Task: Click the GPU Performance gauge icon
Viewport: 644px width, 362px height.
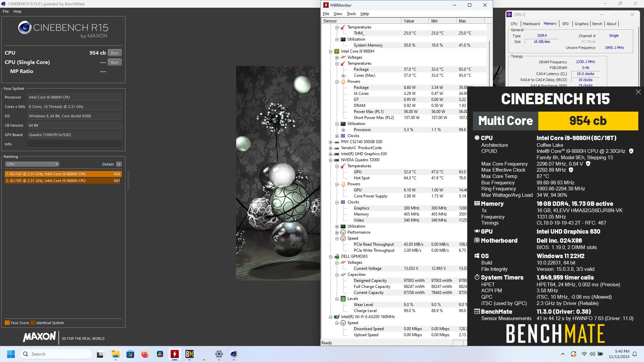Action: pos(343,232)
